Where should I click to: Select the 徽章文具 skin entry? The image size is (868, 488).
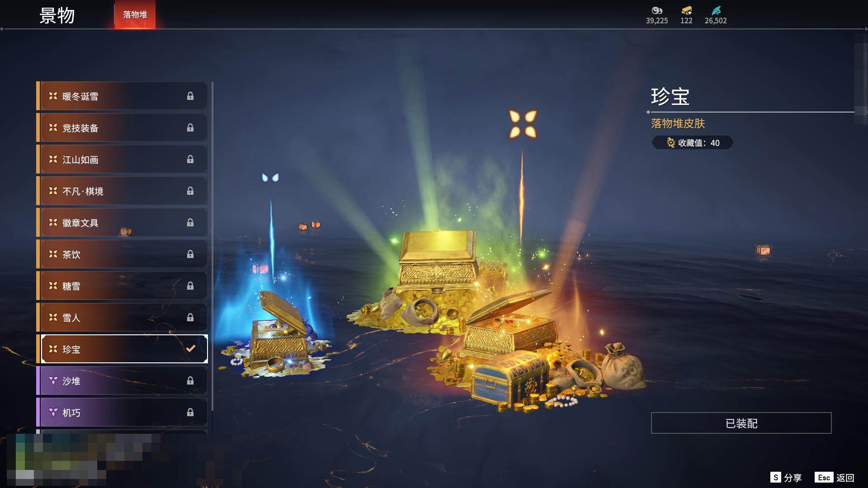[x=122, y=222]
